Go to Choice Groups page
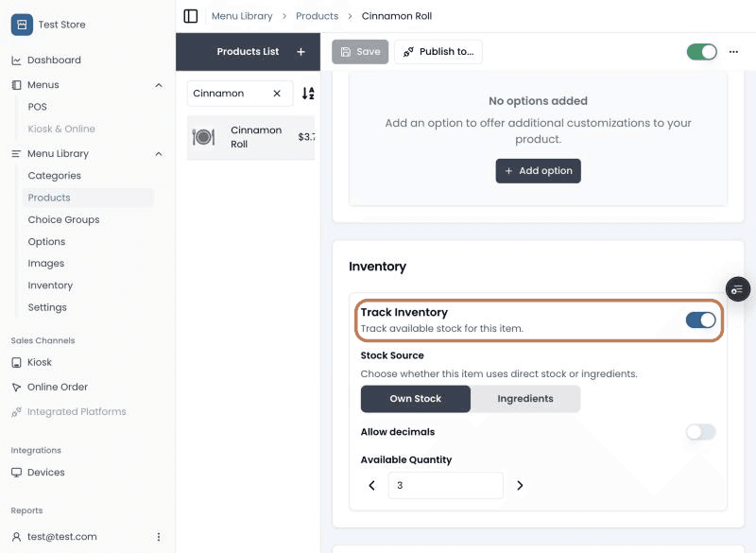756x553 pixels. [x=63, y=220]
